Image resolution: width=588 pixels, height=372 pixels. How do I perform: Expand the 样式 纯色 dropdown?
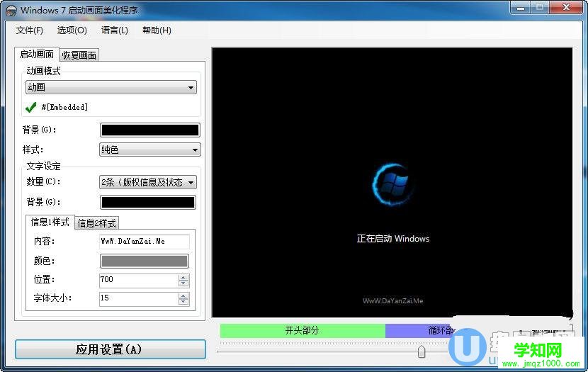150,150
